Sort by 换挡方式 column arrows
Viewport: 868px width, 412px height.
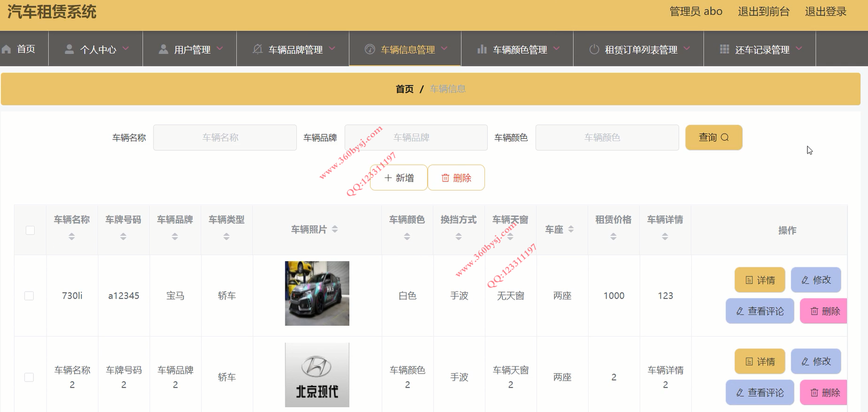[458, 237]
